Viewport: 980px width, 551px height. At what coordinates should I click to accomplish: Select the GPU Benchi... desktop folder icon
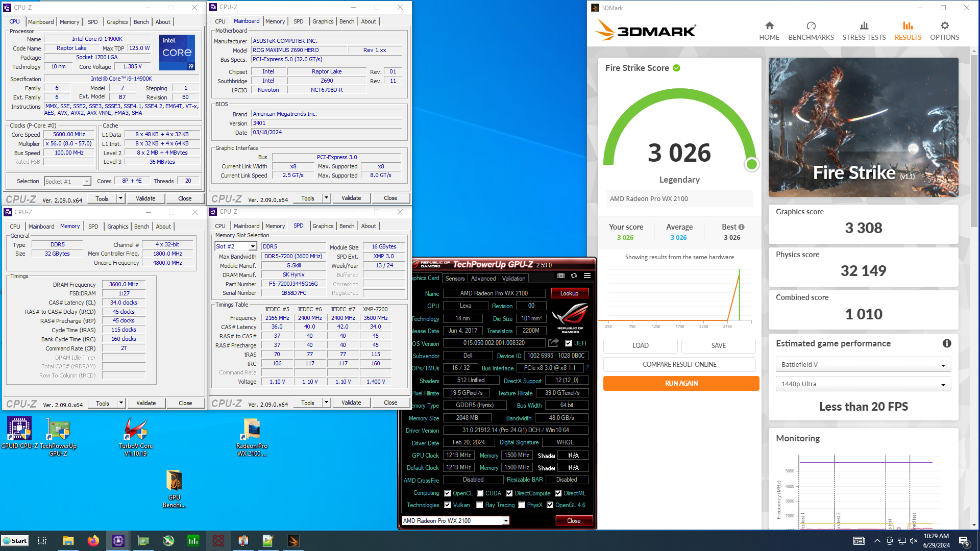[x=174, y=489]
